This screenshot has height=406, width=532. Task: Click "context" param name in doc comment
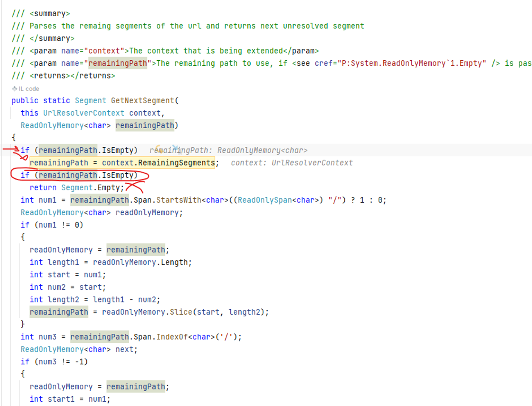(104, 51)
